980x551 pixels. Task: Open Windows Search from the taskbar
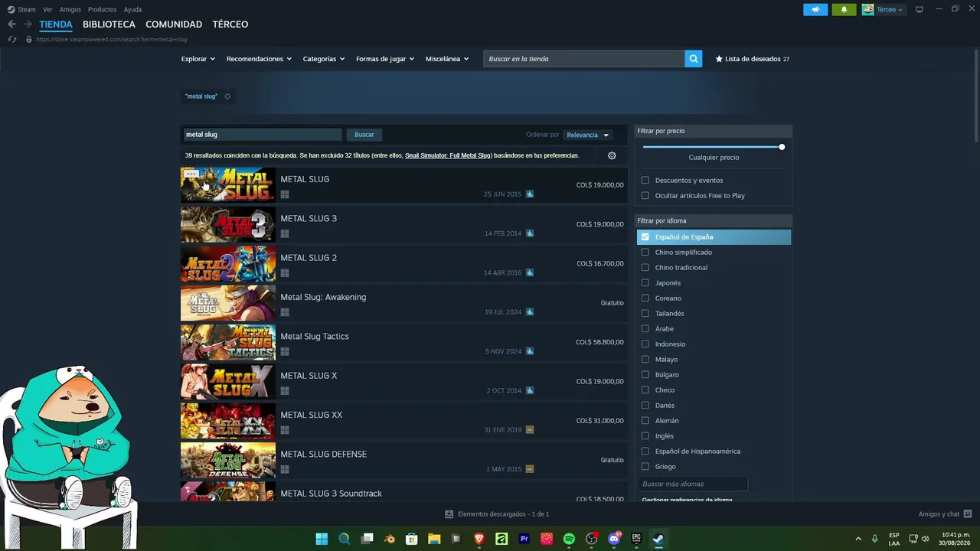(345, 539)
